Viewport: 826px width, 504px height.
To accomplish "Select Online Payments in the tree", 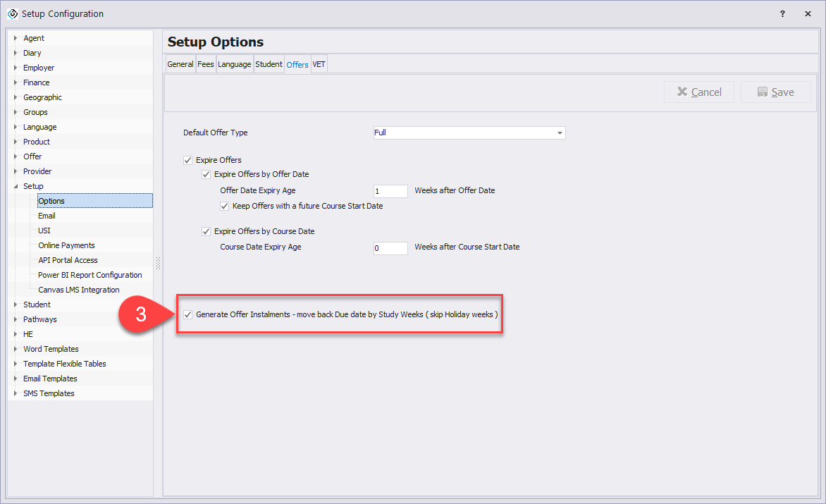I will click(x=66, y=245).
